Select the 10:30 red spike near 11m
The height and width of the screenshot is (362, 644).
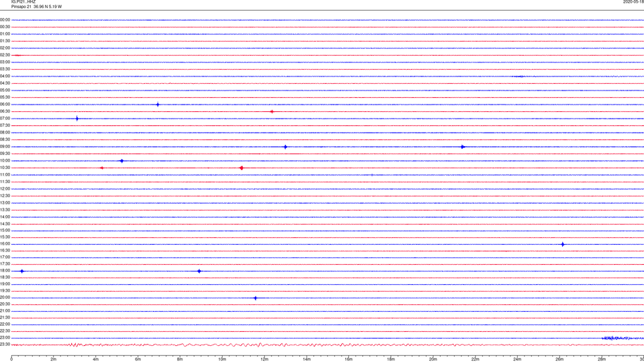241,168
